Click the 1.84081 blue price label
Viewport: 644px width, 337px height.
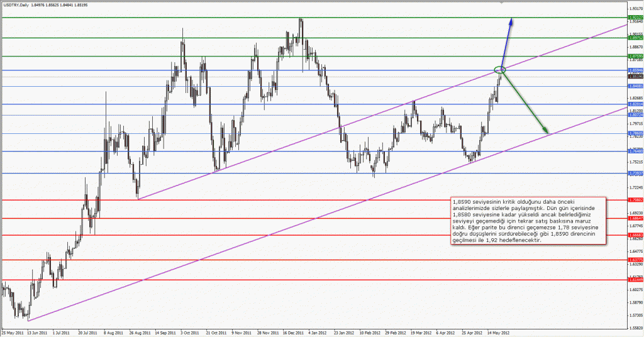click(x=635, y=86)
